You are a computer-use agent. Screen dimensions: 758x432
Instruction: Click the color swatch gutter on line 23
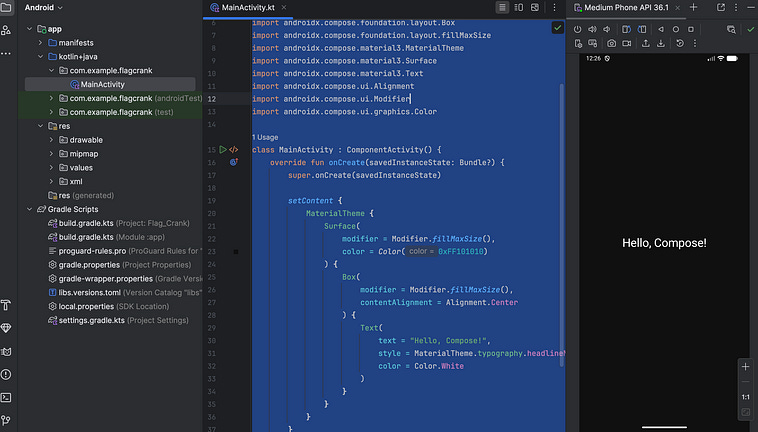(x=236, y=252)
